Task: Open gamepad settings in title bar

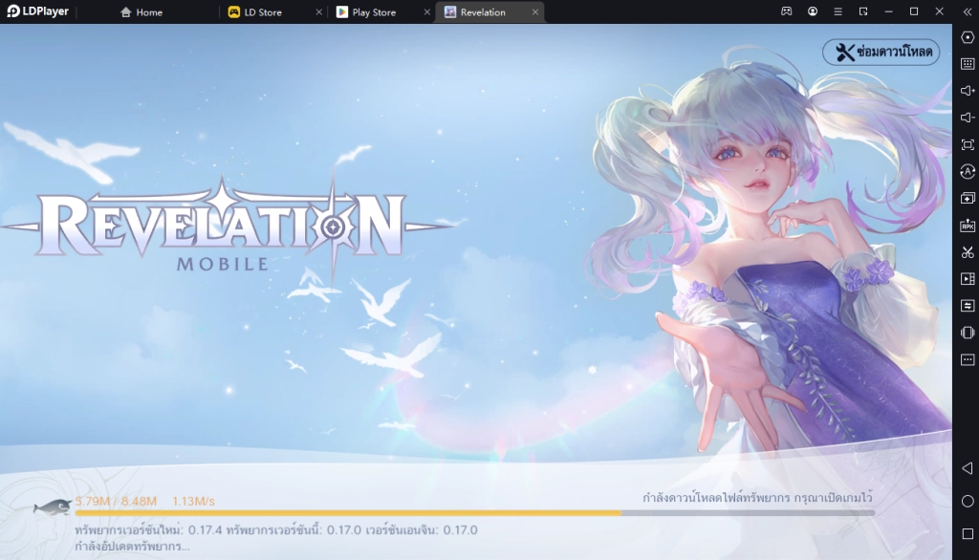Action: pyautogui.click(x=787, y=11)
